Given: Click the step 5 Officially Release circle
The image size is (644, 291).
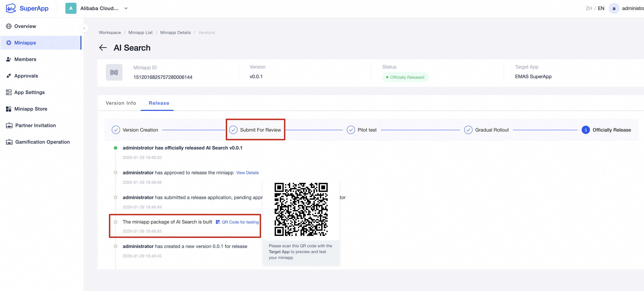Looking at the screenshot, I should pos(586,130).
